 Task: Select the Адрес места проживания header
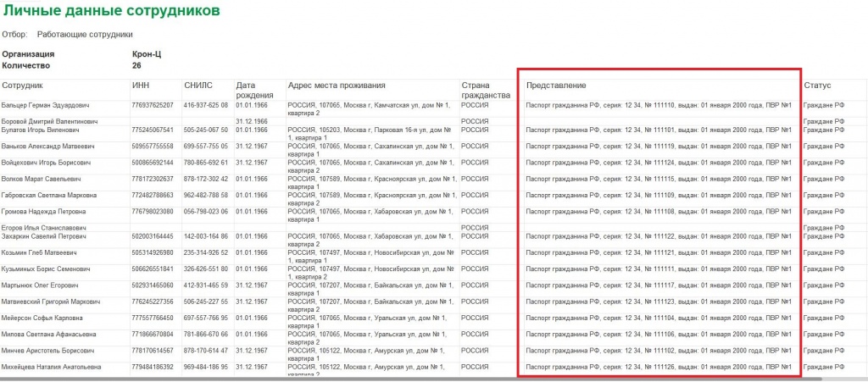[x=337, y=86]
